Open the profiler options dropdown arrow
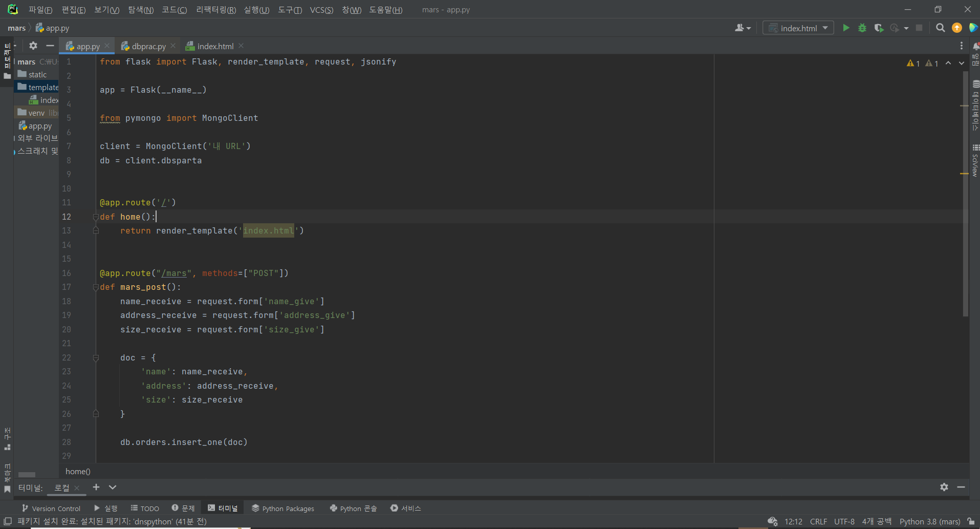 coord(906,28)
